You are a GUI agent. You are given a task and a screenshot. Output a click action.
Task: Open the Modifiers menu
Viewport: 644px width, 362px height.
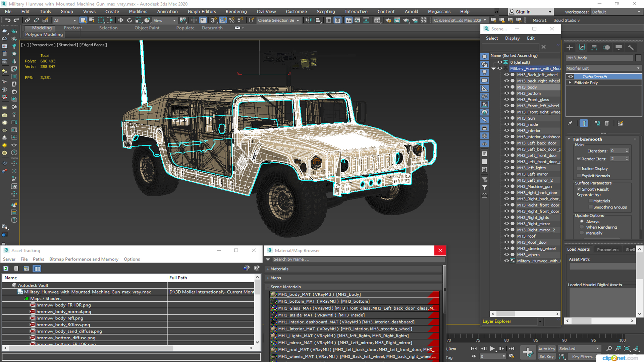tap(138, 11)
